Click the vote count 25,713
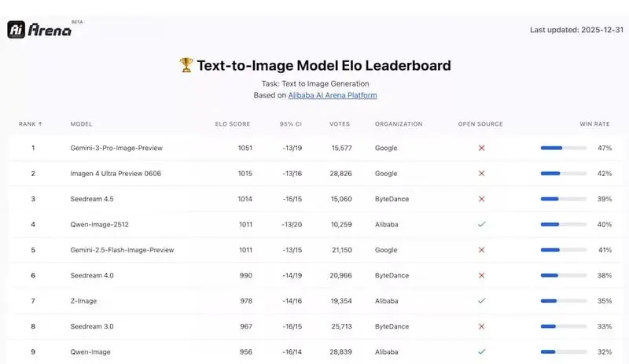 coord(342,326)
